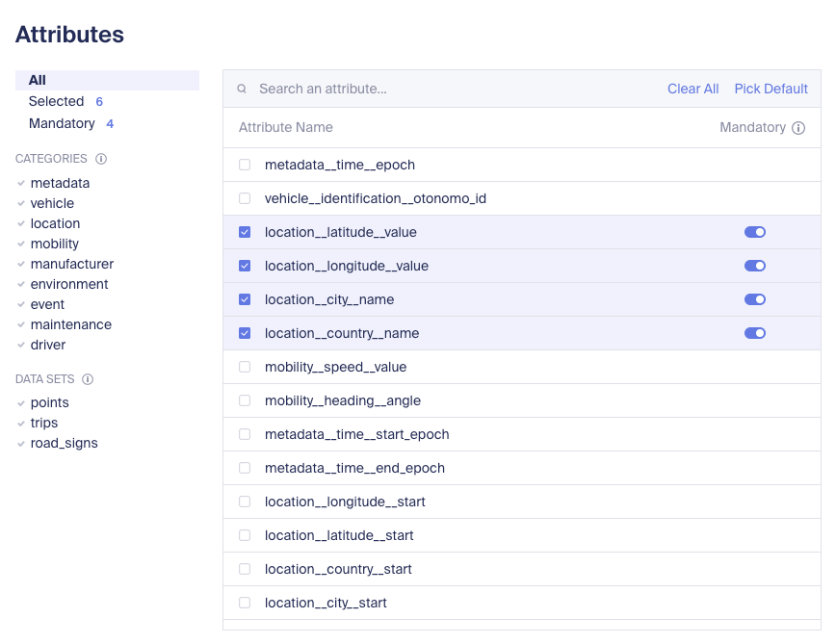Click the checkmark next to driver category

[21, 346]
